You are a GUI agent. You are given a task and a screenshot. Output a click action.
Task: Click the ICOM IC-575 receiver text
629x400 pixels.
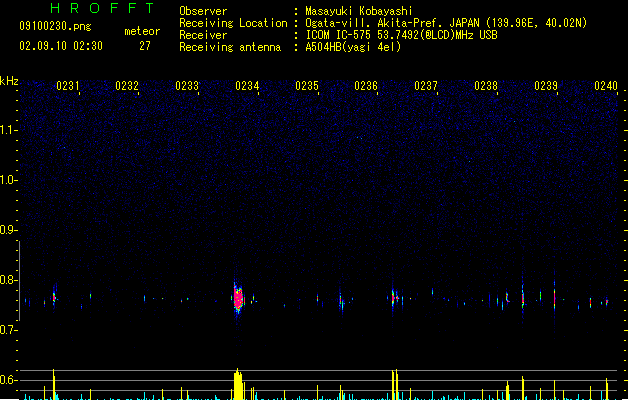[x=402, y=35]
